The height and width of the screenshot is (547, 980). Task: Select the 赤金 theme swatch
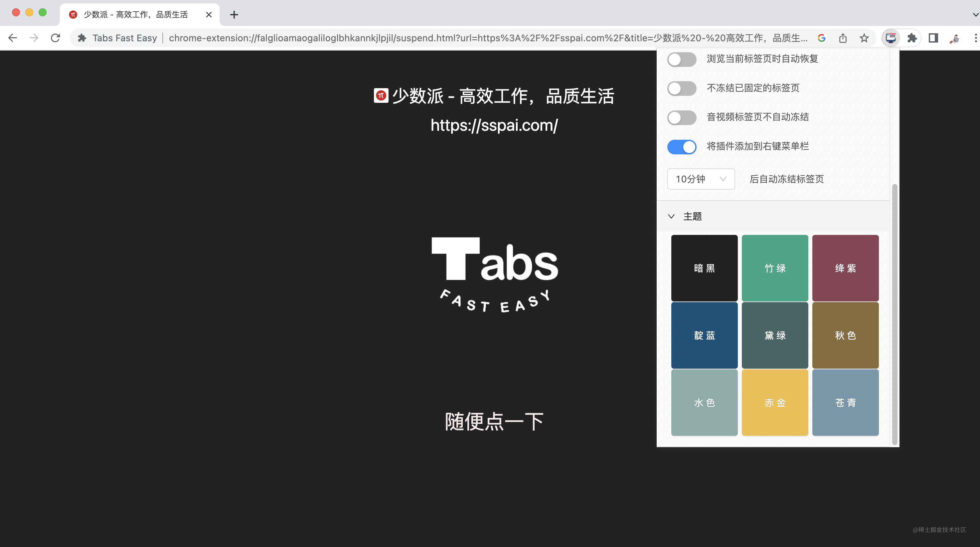775,403
